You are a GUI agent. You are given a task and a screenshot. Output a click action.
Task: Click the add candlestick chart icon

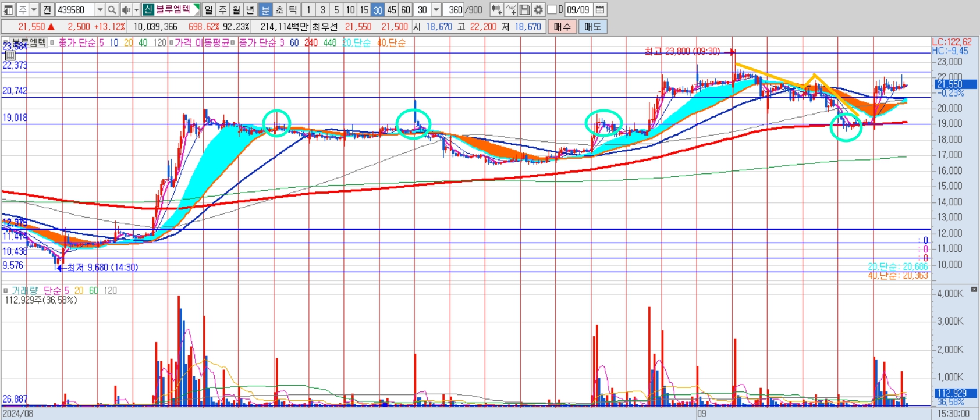(x=496, y=10)
